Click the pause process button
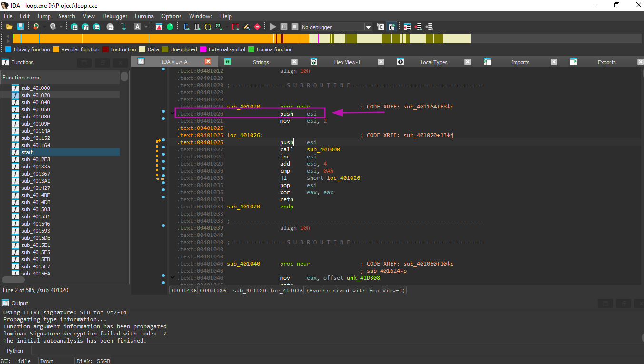The height and width of the screenshot is (364, 644). click(x=284, y=27)
